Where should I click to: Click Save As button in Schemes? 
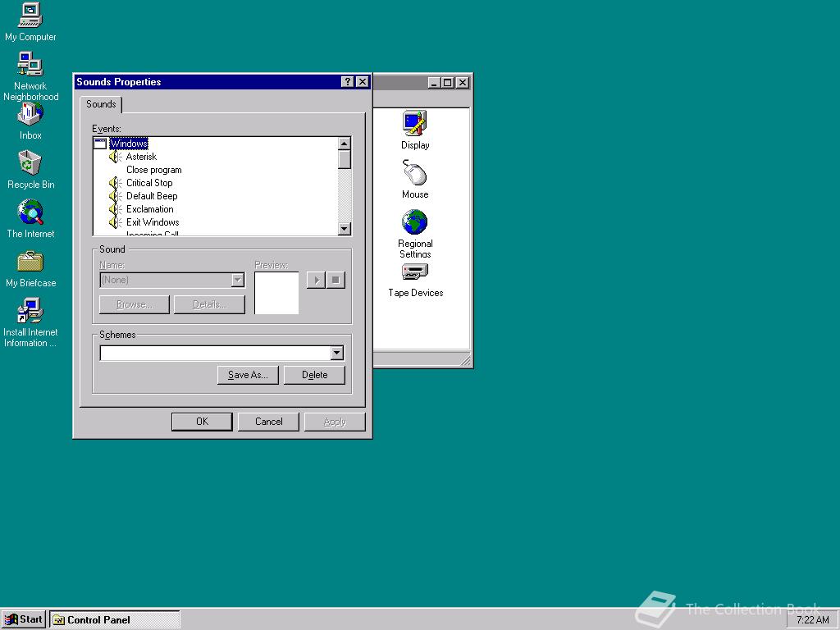click(x=248, y=375)
